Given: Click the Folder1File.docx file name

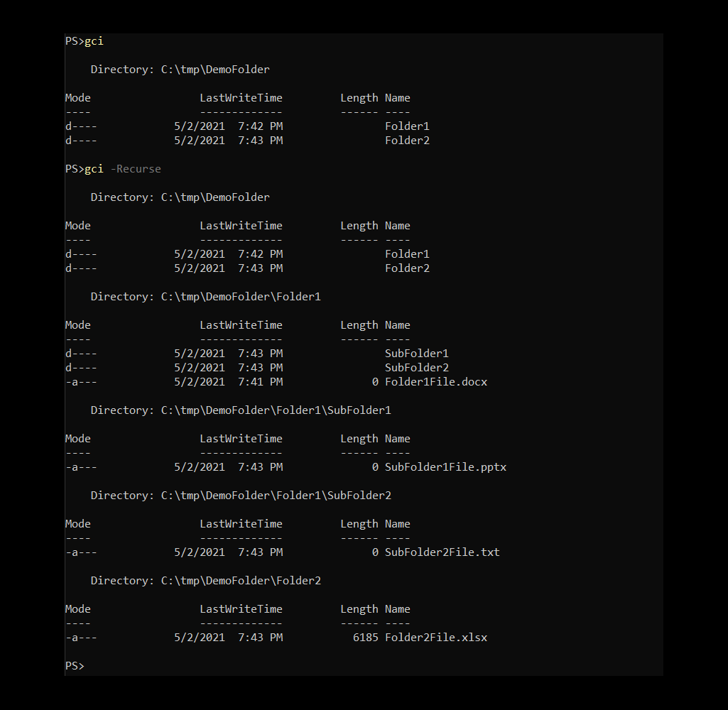Looking at the screenshot, I should pyautogui.click(x=436, y=381).
